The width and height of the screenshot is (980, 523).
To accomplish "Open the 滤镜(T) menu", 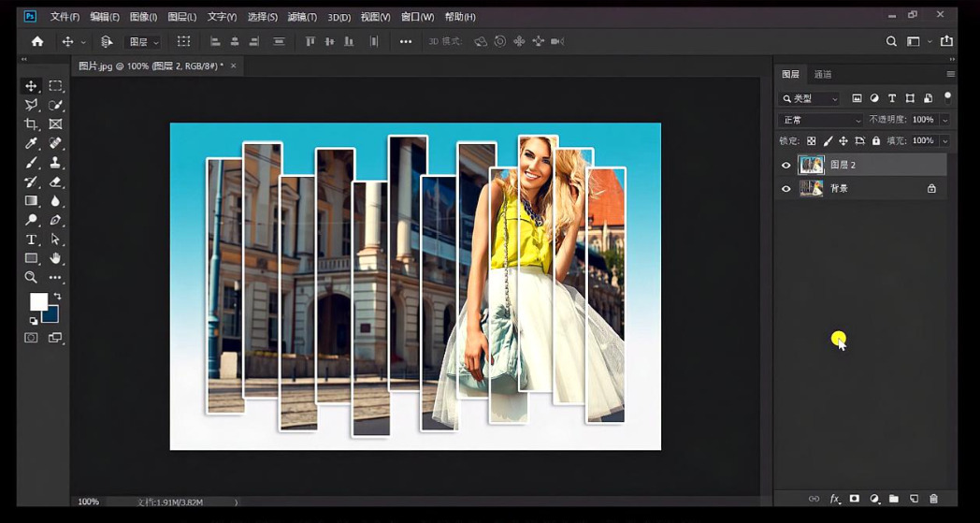I will click(x=302, y=17).
